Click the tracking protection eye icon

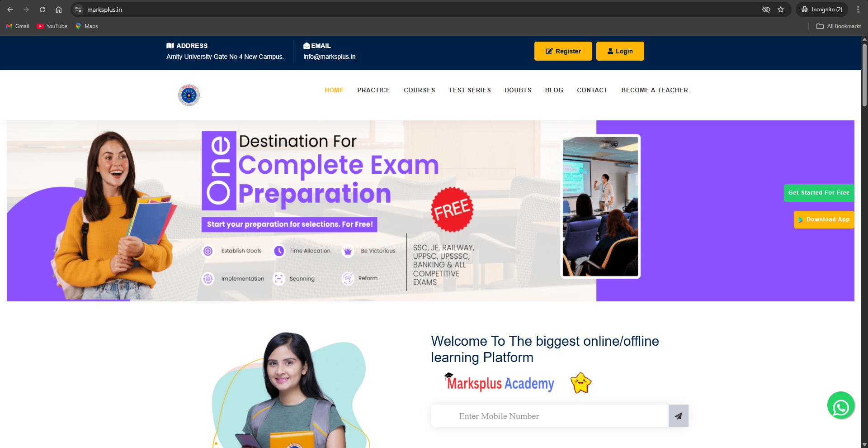click(x=766, y=10)
